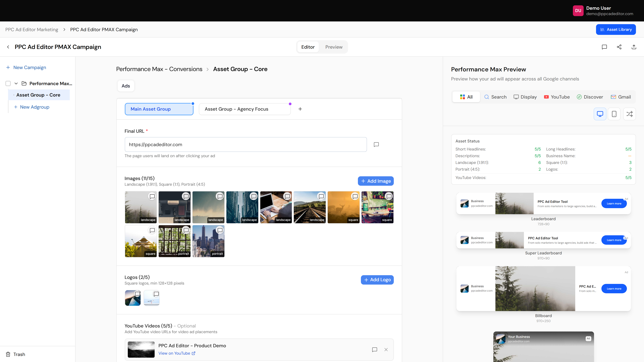Open the tent square image thumbnail
The height and width of the screenshot is (362, 644).
point(141,241)
